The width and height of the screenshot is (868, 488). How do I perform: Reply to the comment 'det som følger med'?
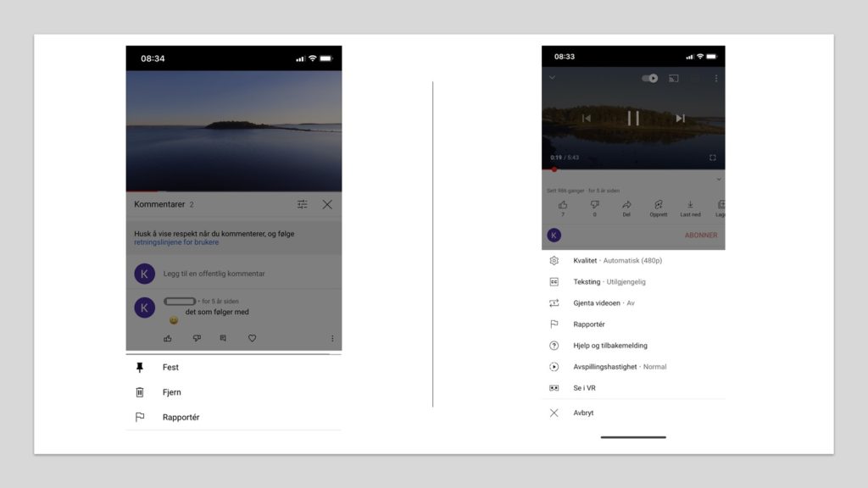(x=223, y=338)
